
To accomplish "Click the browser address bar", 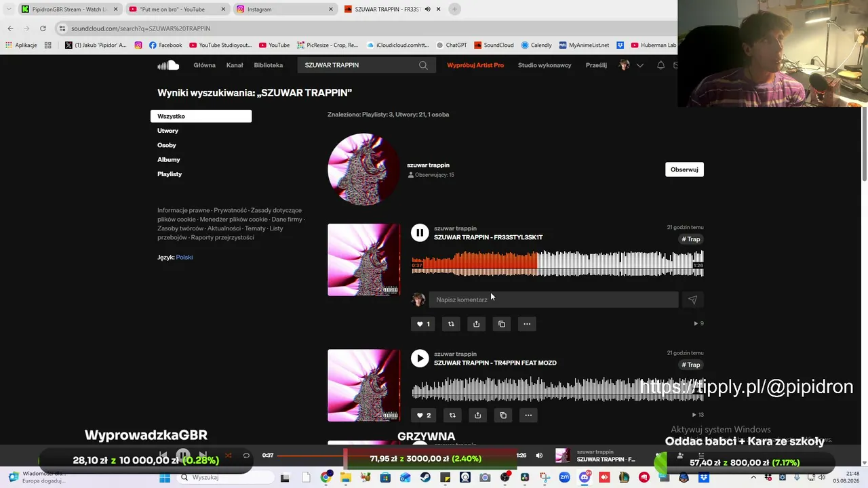I will 366,28.
